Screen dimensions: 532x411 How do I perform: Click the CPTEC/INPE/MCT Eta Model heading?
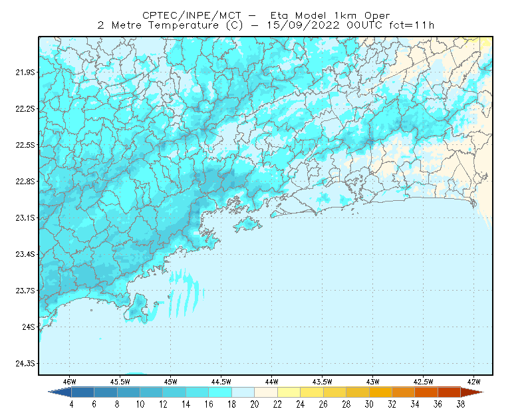pos(266,15)
